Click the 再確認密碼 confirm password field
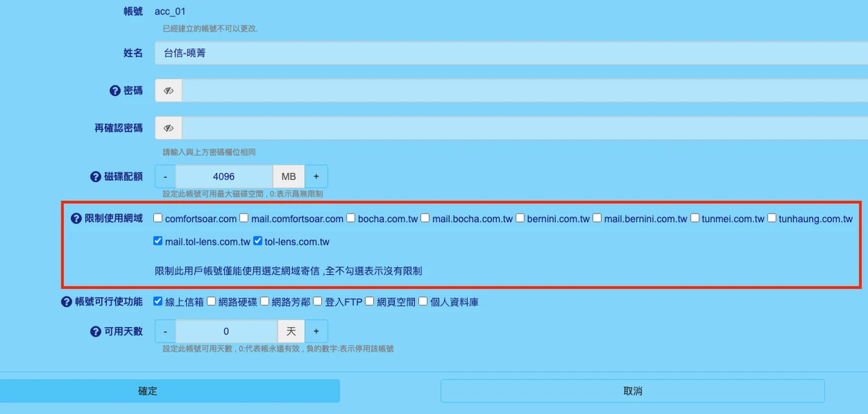 coord(525,128)
